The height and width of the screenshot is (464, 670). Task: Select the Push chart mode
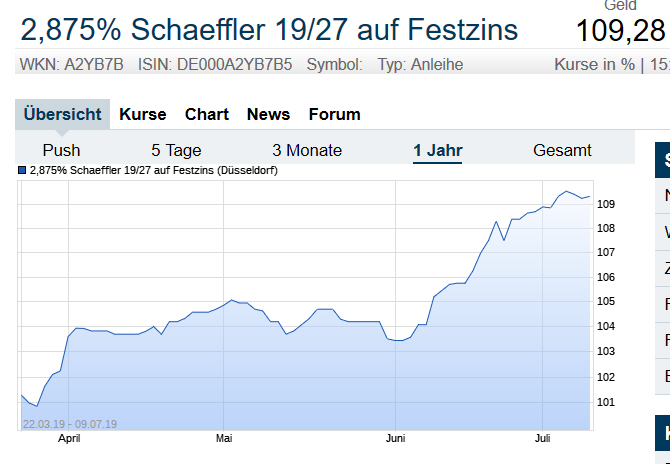coord(61,151)
